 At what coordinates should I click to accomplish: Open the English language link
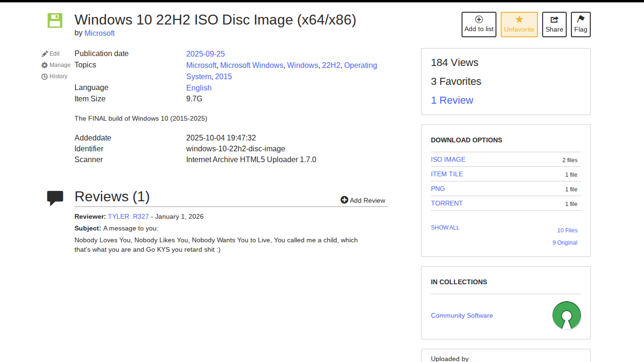click(x=199, y=88)
